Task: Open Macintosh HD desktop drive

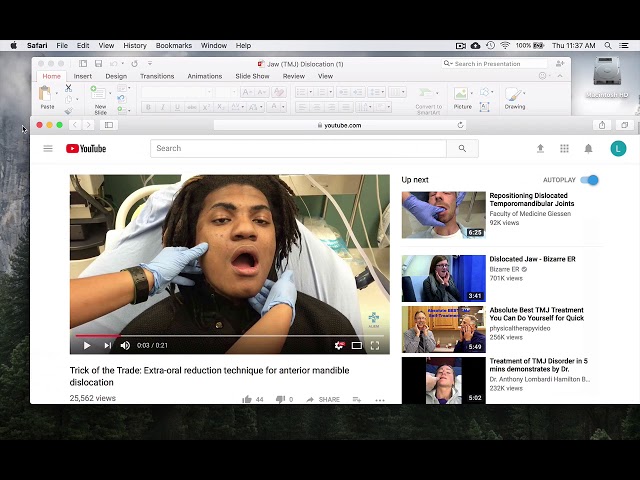Action: (607, 78)
